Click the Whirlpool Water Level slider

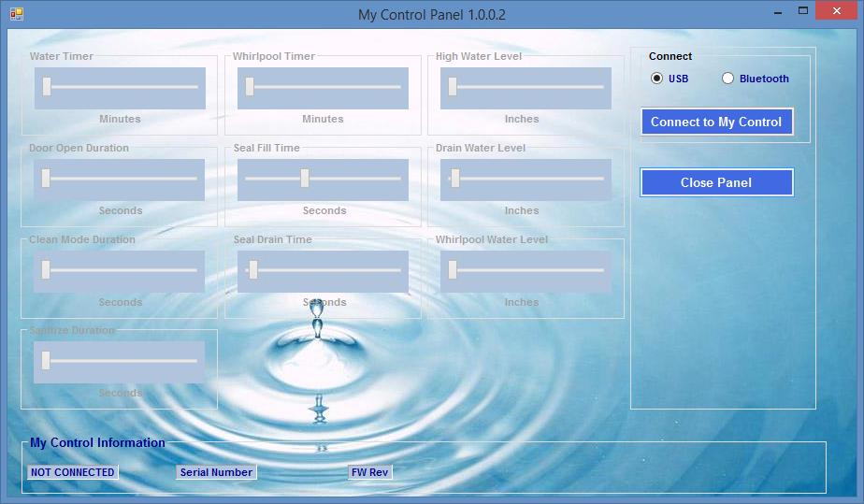[526, 271]
